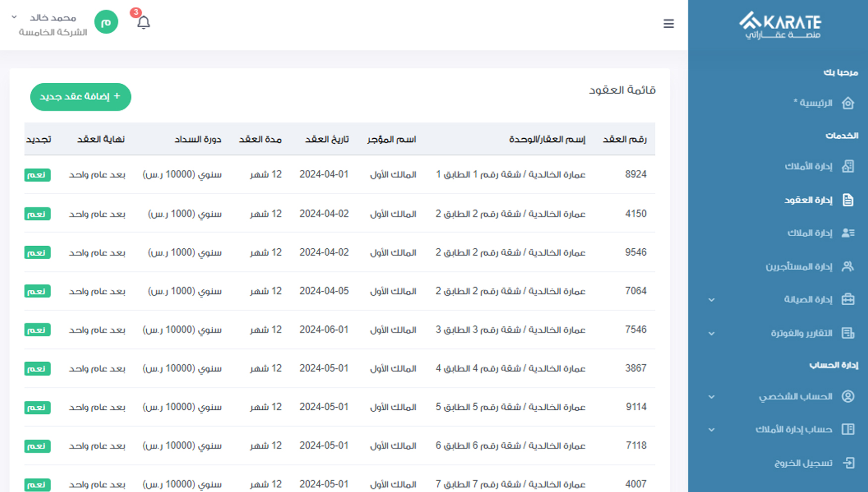The image size is (868, 492).
Task: Click the KARATE platform logo
Action: click(780, 25)
